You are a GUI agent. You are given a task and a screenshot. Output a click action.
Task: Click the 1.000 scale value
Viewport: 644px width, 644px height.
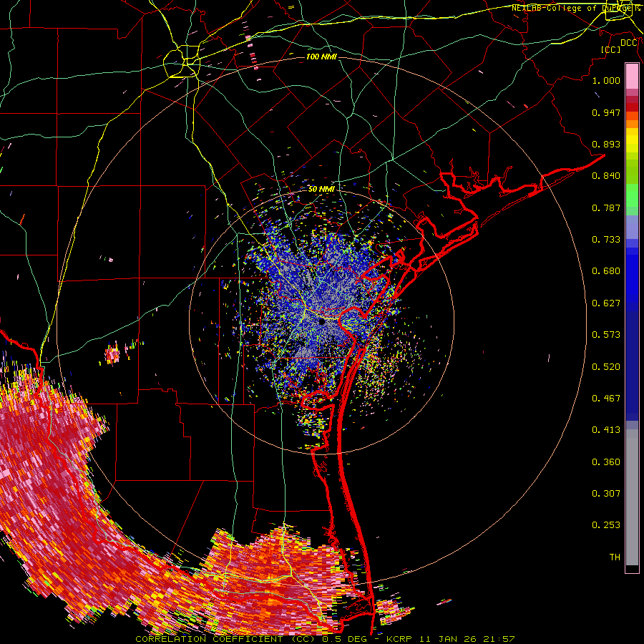606,80
